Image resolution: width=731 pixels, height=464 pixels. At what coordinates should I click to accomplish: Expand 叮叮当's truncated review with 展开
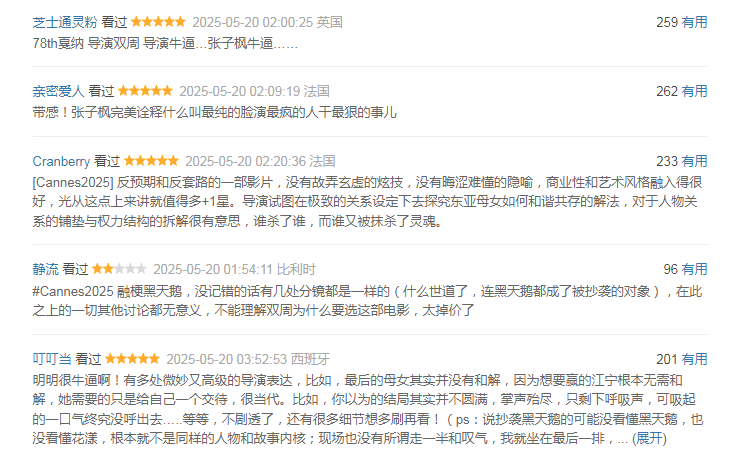coord(649,438)
